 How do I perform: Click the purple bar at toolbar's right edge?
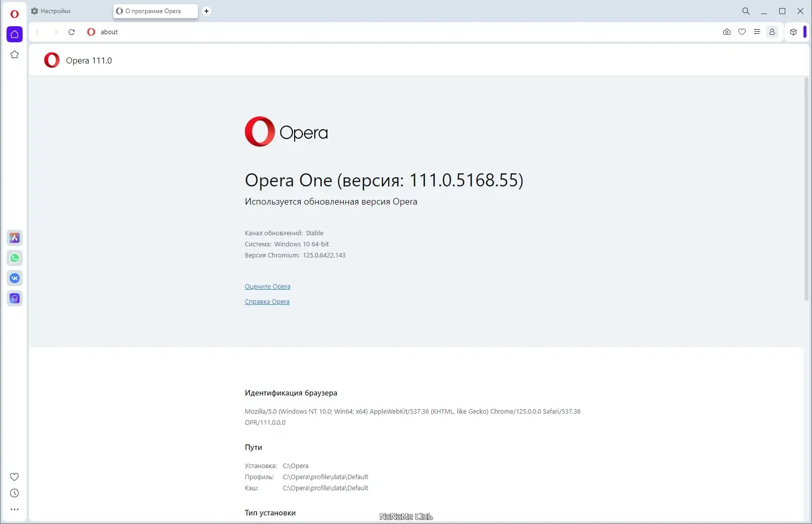(x=805, y=32)
